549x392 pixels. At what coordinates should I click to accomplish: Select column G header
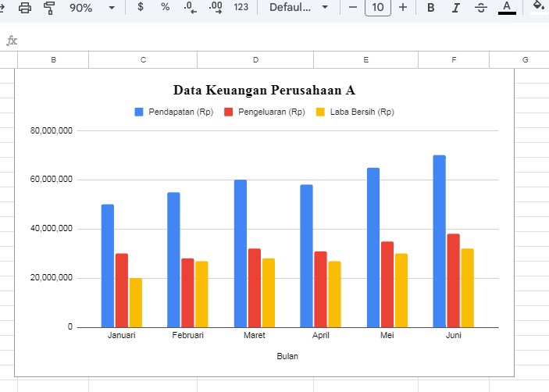coord(519,60)
